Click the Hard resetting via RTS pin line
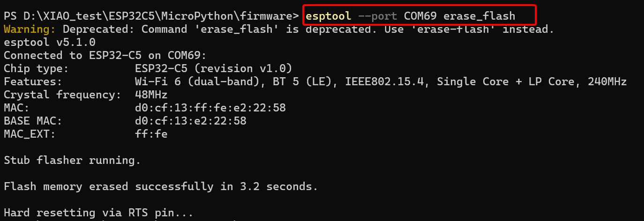Viewport: 644px width, 221px height. point(98,213)
